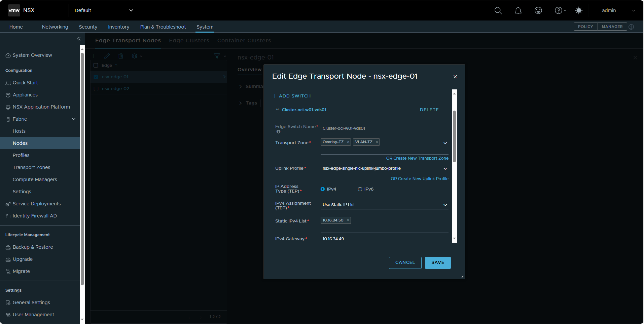
Task: Open the help question mark menu
Action: (560, 10)
